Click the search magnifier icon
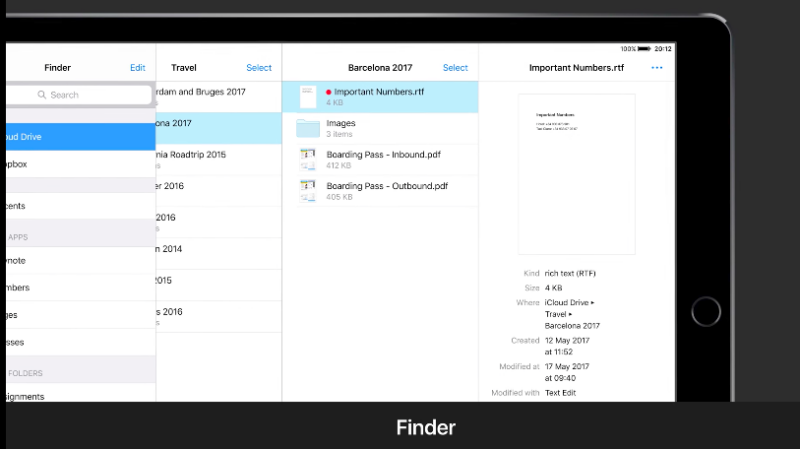 point(42,95)
